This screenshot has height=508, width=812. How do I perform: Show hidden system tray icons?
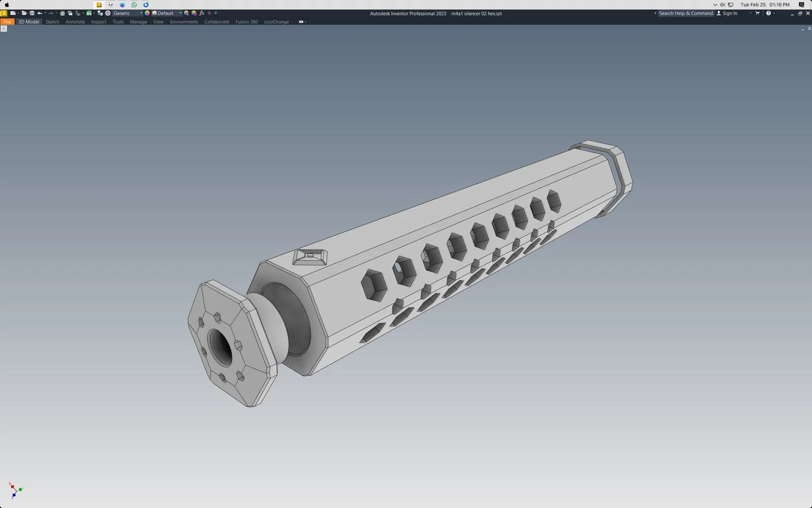pyautogui.click(x=715, y=5)
